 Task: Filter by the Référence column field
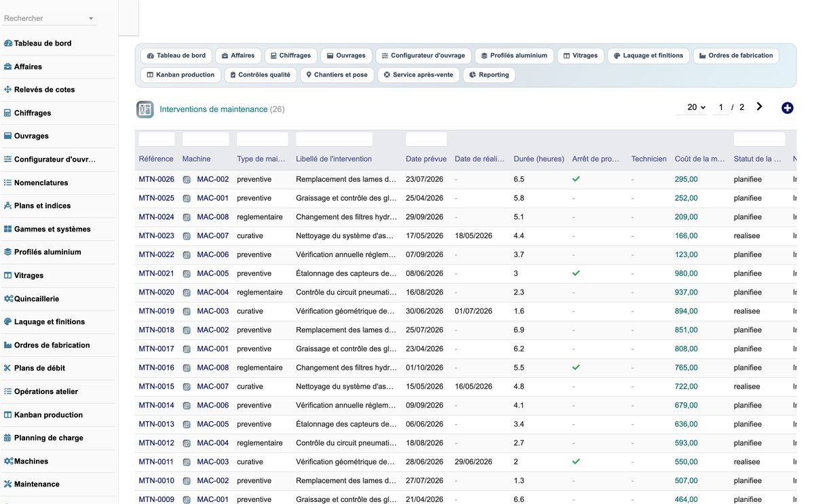click(x=157, y=140)
